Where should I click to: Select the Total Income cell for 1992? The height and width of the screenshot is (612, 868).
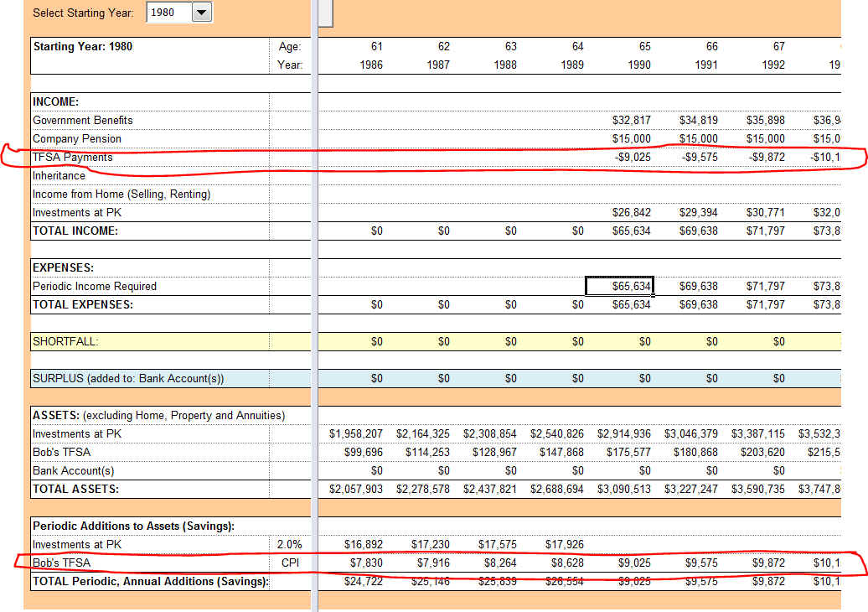[x=765, y=231]
